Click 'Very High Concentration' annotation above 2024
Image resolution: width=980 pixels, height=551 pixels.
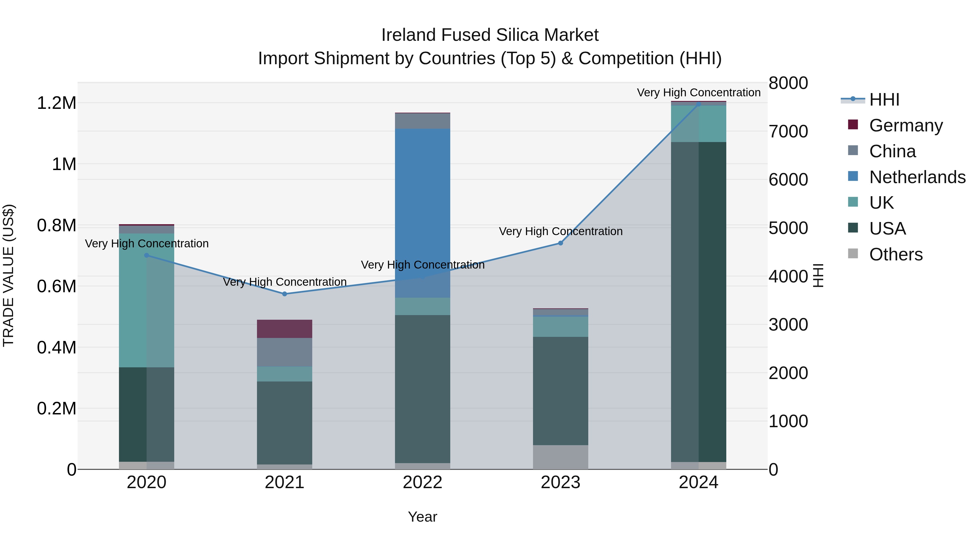pyautogui.click(x=699, y=93)
